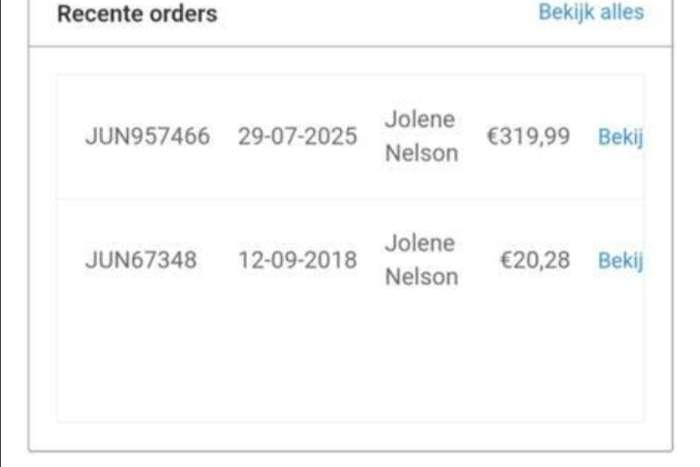Click first name Jolene in the 29-07-2025 order

coord(420,120)
